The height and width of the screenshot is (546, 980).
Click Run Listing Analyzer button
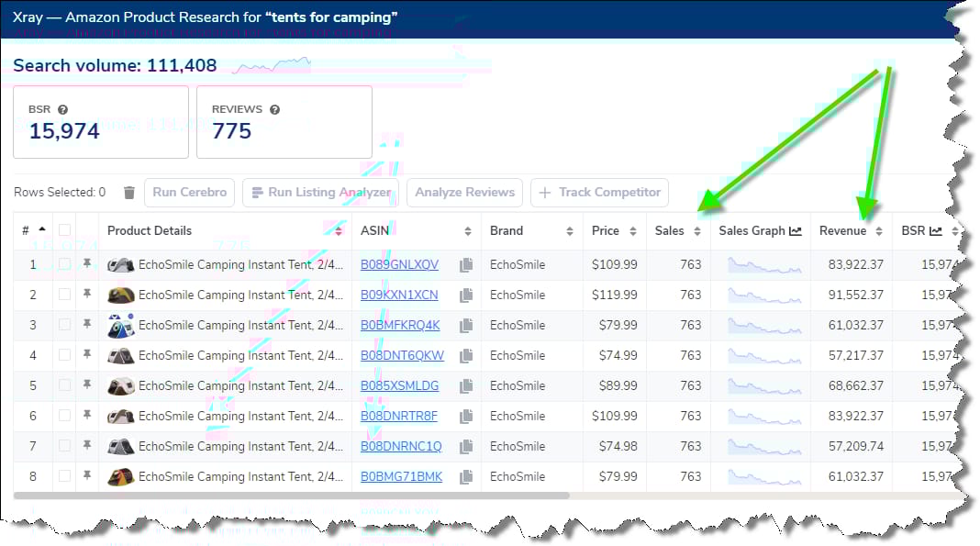[x=320, y=193]
